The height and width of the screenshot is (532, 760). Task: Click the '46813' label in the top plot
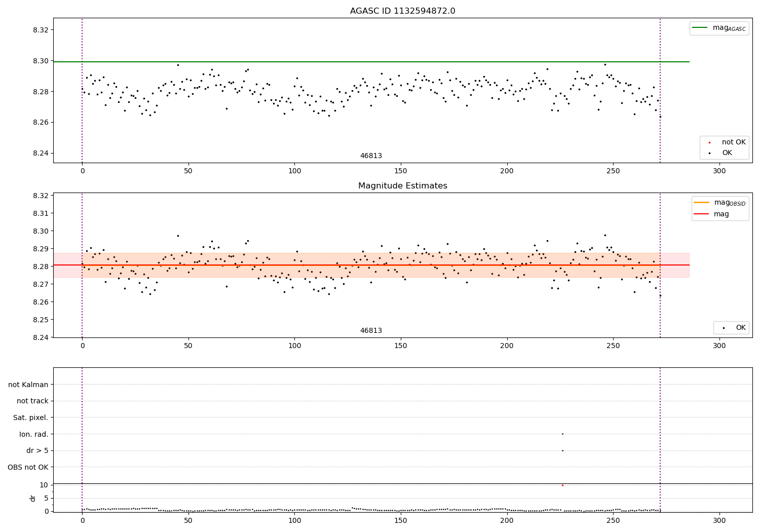pos(371,156)
